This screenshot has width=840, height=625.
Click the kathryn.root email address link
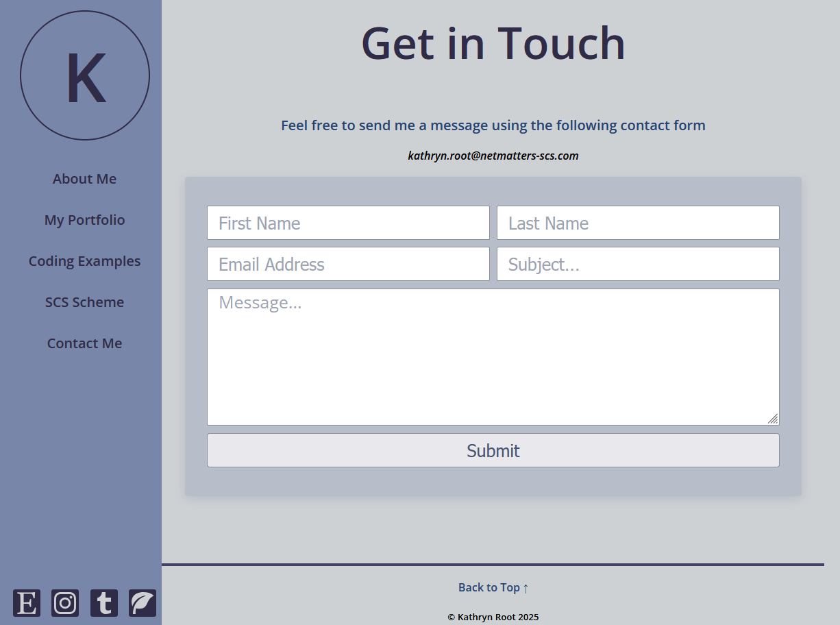(x=493, y=156)
